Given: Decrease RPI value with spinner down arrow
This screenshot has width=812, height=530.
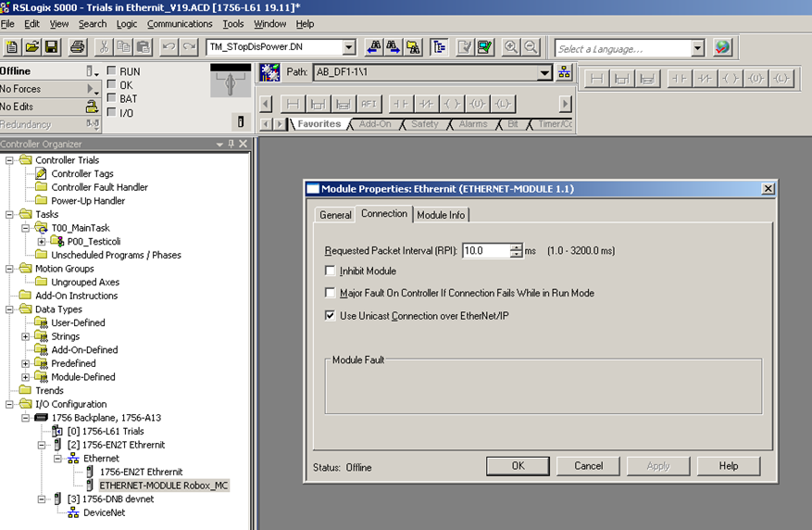Looking at the screenshot, I should [x=517, y=254].
